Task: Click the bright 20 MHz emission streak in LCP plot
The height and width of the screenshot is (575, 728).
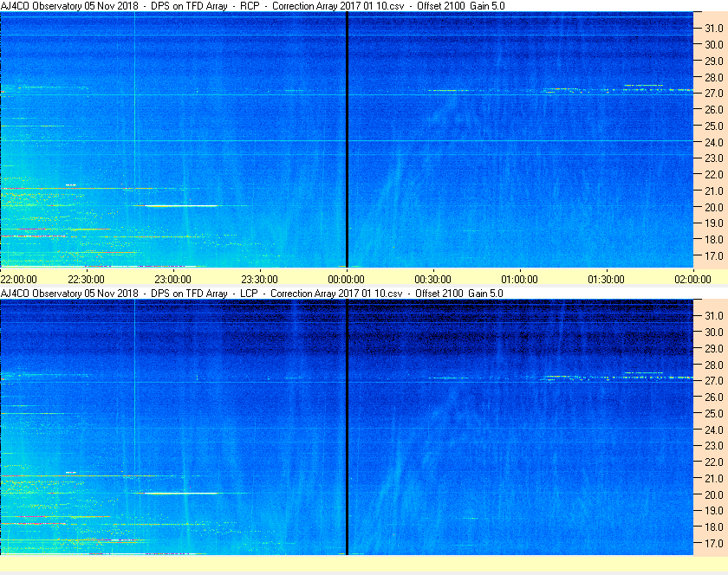Action: pyautogui.click(x=181, y=494)
